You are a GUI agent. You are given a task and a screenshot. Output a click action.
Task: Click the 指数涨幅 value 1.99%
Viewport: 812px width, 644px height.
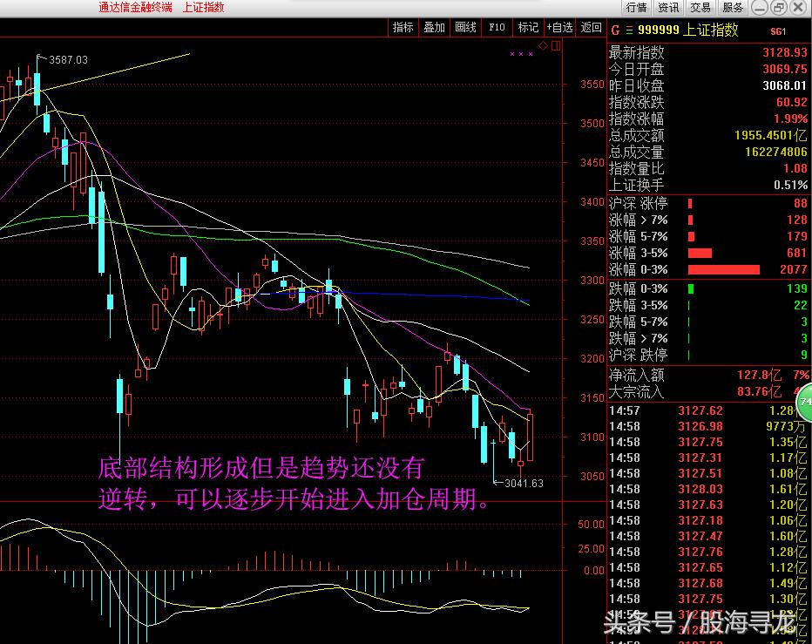click(x=791, y=119)
